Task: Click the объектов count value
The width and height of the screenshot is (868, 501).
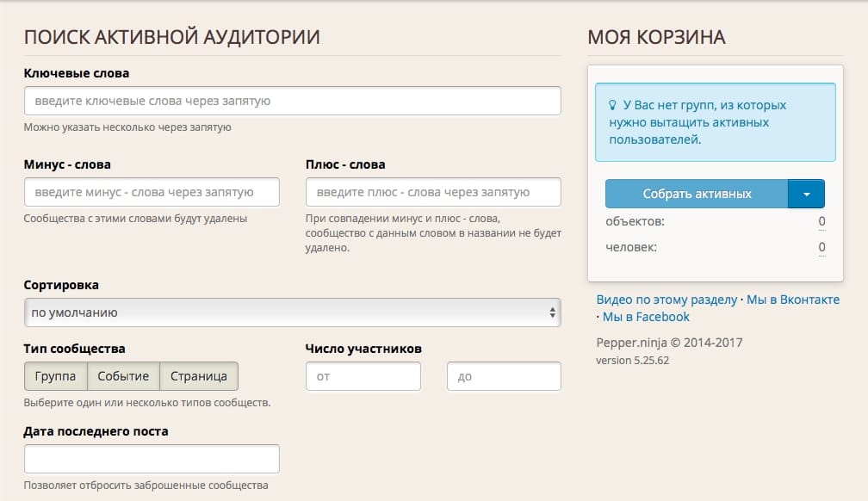Action: pos(821,222)
